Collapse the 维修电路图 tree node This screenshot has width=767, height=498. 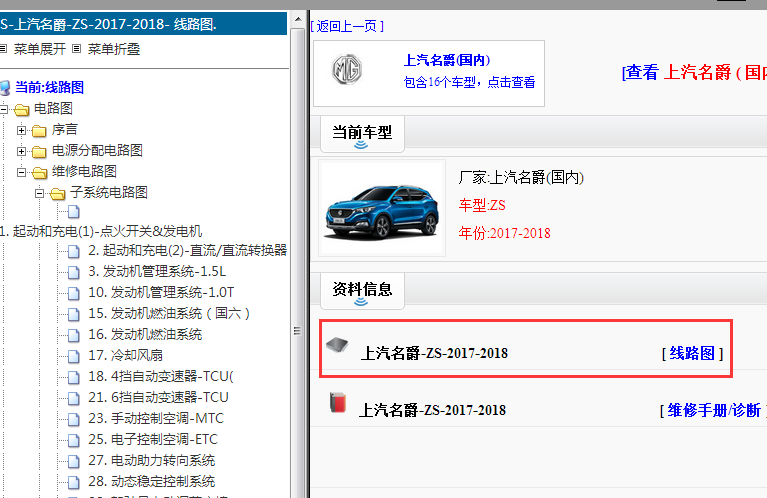point(21,172)
